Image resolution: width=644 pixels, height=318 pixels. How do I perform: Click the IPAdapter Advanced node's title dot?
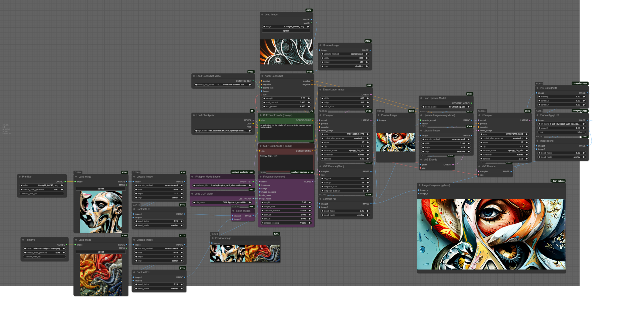tap(261, 177)
